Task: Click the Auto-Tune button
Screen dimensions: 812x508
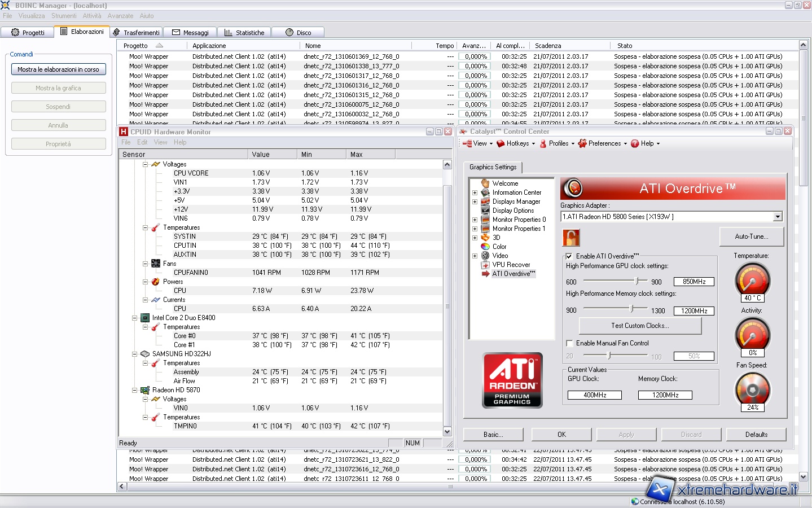Action: (x=751, y=237)
